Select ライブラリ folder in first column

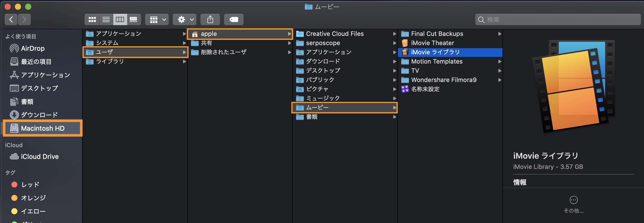click(135, 62)
